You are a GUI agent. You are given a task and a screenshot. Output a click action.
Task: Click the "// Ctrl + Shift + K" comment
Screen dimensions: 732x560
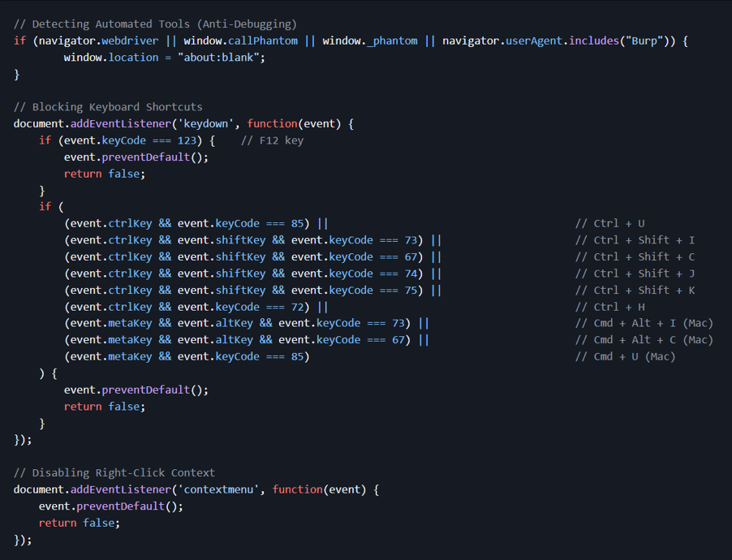coord(635,291)
